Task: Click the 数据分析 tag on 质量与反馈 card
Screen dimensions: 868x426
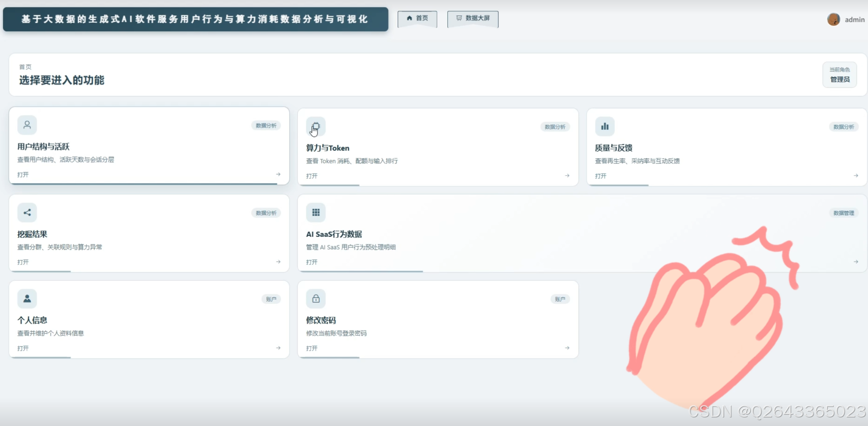Action: point(844,127)
